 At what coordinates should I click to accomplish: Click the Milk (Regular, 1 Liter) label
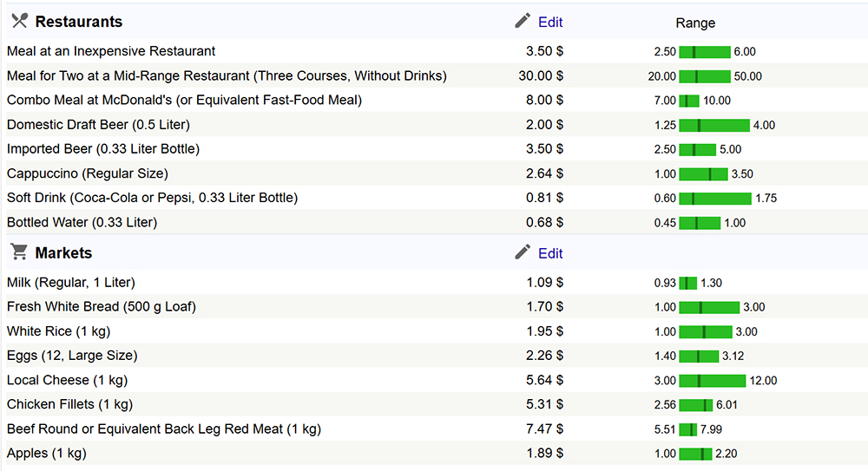pos(71,282)
